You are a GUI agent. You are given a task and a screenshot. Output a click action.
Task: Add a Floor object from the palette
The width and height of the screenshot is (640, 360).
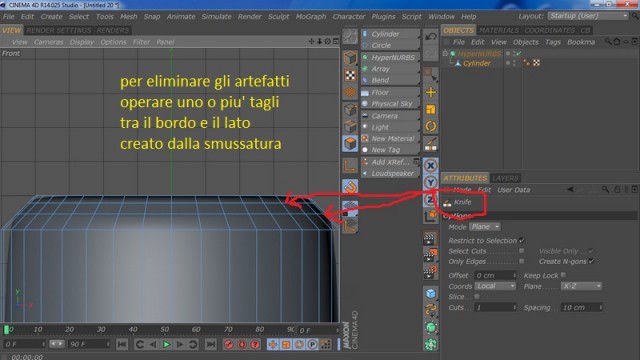coord(390,93)
